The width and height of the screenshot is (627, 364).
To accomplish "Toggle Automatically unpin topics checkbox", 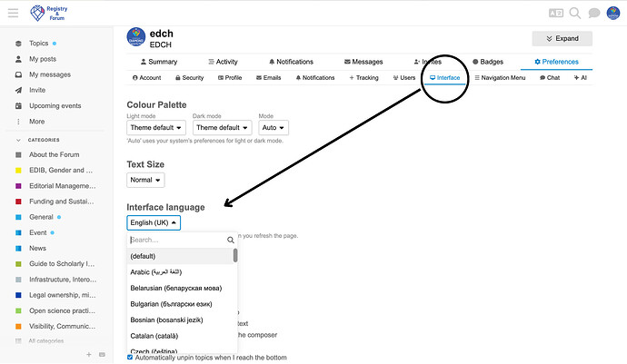I will pos(130,358).
